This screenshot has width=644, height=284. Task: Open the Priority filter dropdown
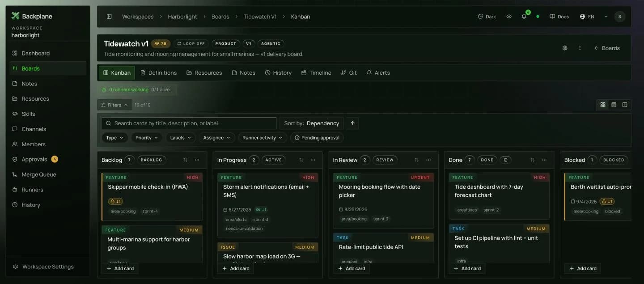click(147, 138)
